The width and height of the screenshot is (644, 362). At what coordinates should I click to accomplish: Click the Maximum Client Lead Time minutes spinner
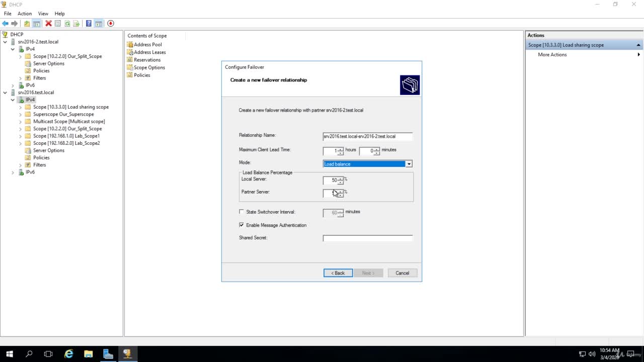[377, 151]
